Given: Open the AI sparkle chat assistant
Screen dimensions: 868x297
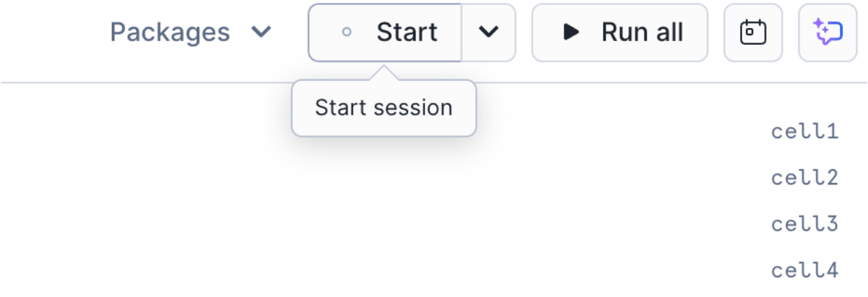Looking at the screenshot, I should [828, 32].
